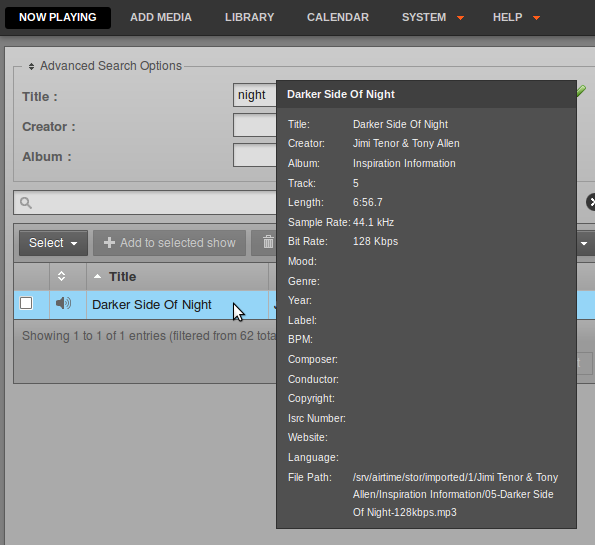Click the green pencil icon beside tooltip
Image resolution: width=595 pixels, height=545 pixels.
pos(581,91)
